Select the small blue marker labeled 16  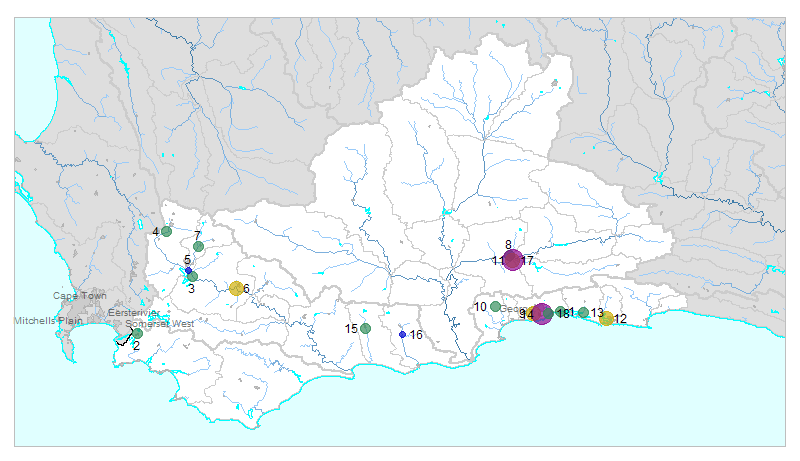402,335
